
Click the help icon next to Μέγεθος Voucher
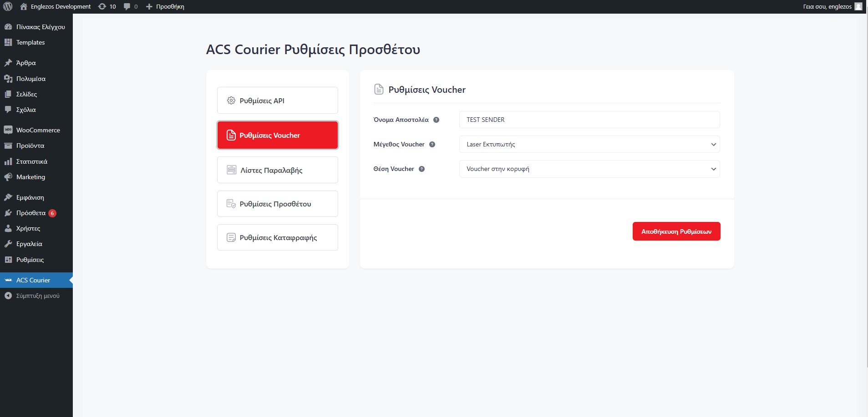click(x=432, y=145)
